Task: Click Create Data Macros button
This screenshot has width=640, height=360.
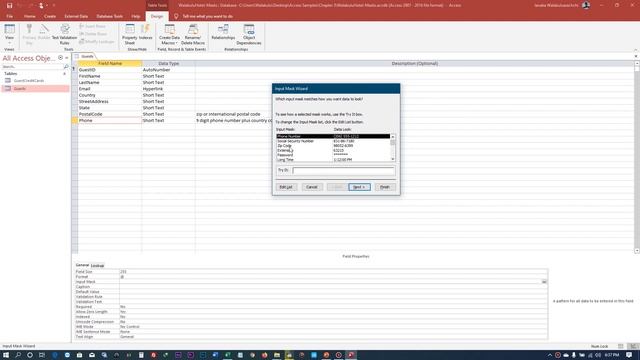Action: [169, 34]
